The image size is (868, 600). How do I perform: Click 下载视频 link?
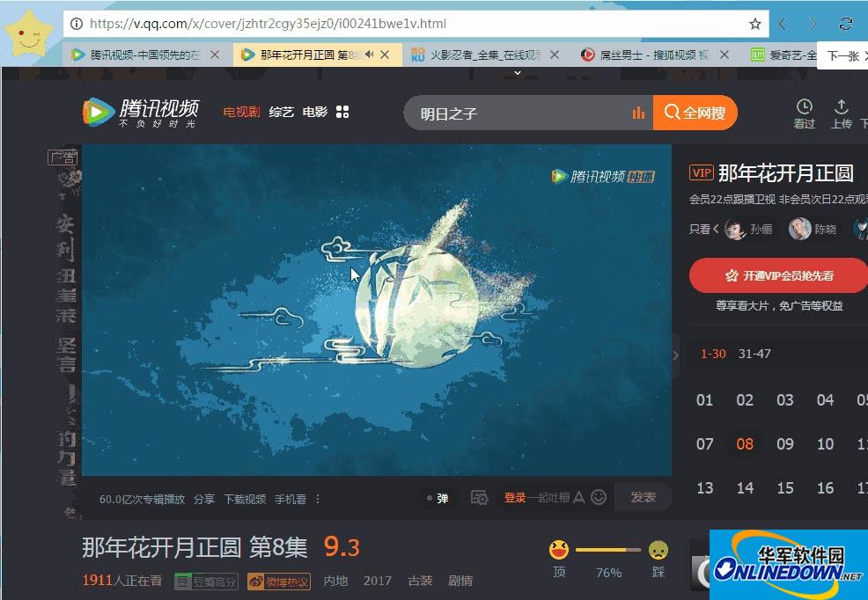pyautogui.click(x=245, y=500)
